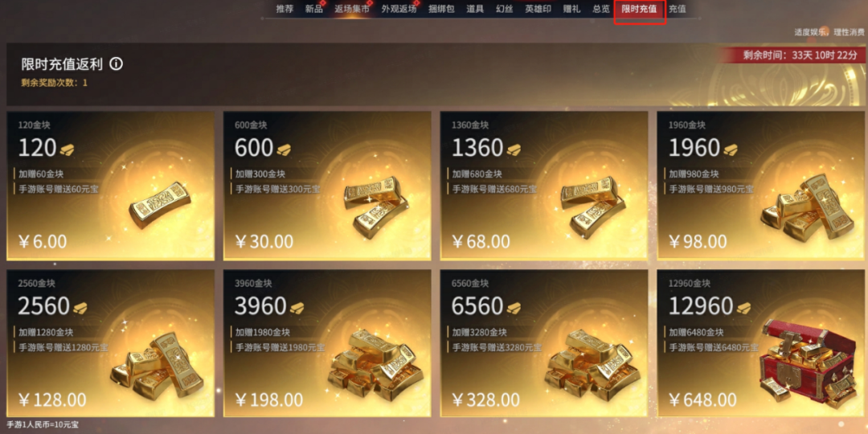
Task: Select the highlighted 限时充值 tab
Action: 640,10
